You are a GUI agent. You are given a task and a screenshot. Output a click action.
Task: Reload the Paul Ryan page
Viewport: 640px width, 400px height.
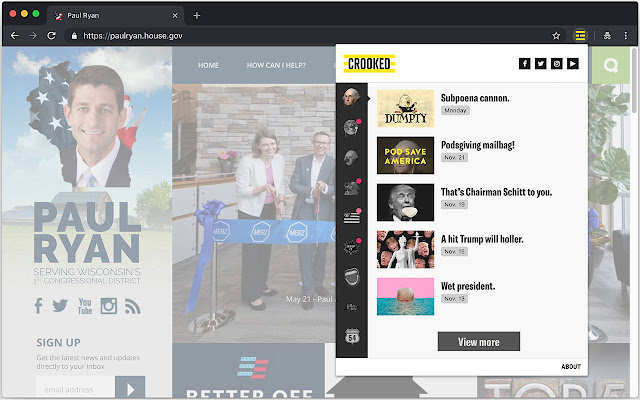51,36
